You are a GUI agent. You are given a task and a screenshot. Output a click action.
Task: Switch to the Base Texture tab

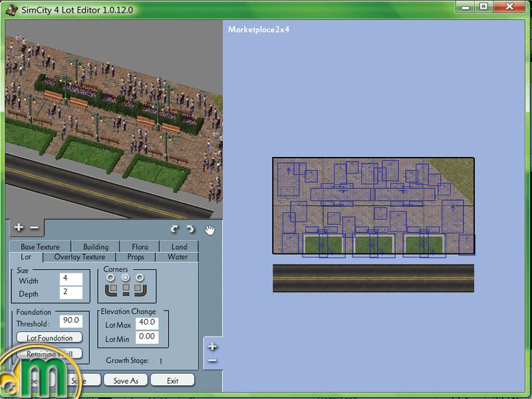click(x=40, y=247)
